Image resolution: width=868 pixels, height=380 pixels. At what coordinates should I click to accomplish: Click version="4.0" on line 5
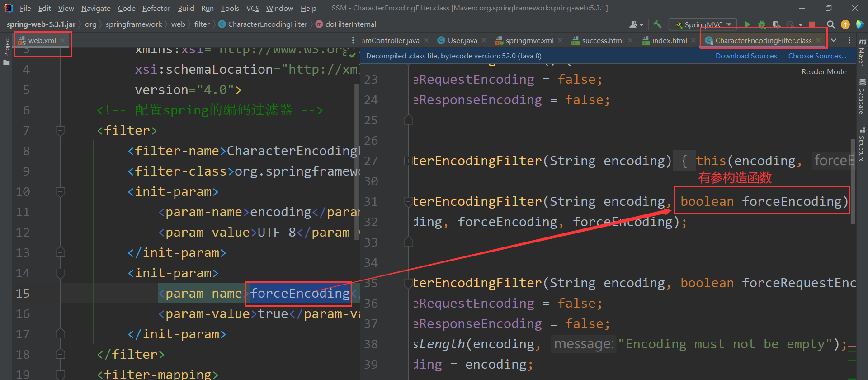click(184, 90)
